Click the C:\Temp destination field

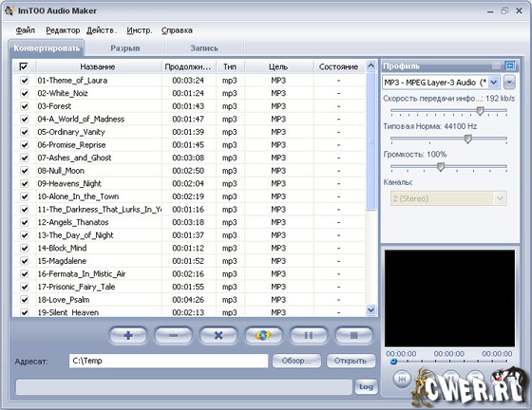(169, 361)
